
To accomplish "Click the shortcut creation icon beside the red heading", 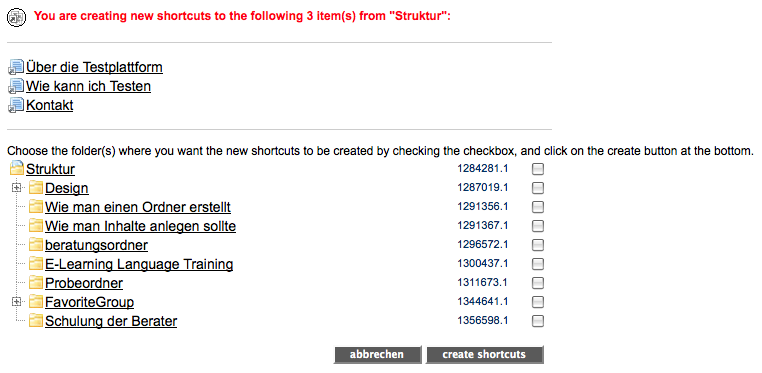I will (17, 17).
